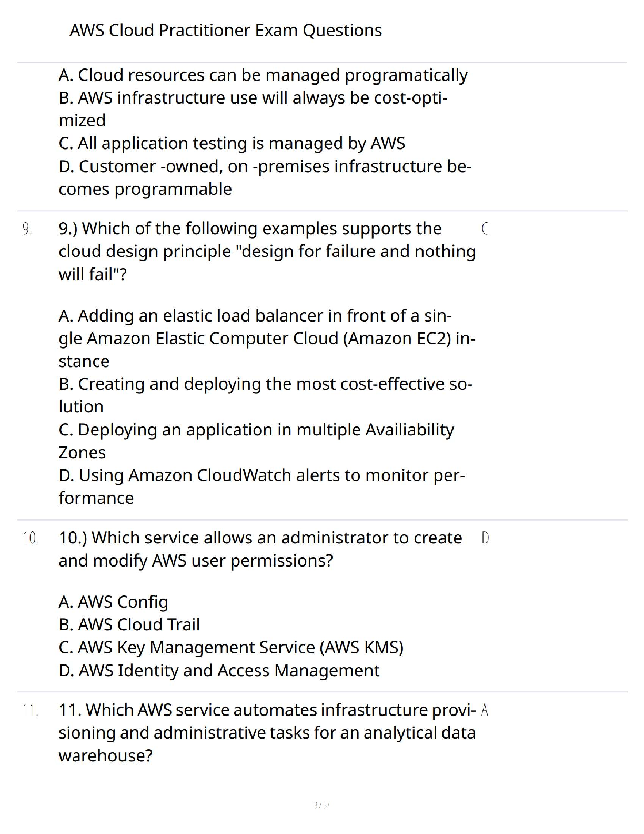Click the page number indicator at bottom
This screenshot has height=834, width=644.
[321, 805]
